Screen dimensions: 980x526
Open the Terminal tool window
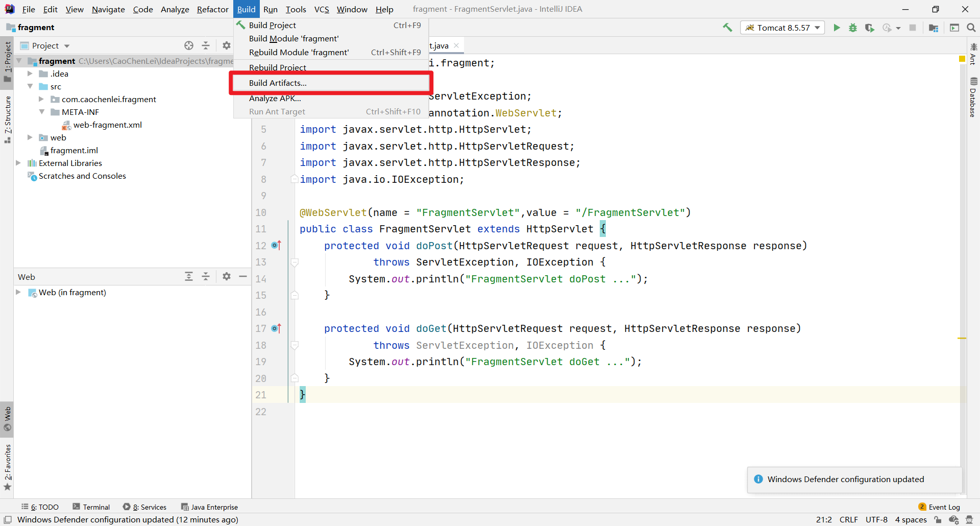[x=91, y=507]
